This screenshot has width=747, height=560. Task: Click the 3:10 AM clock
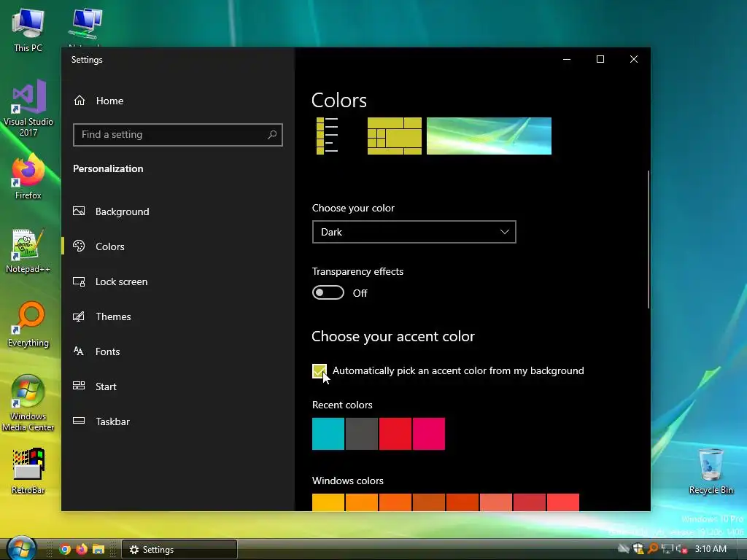(711, 549)
